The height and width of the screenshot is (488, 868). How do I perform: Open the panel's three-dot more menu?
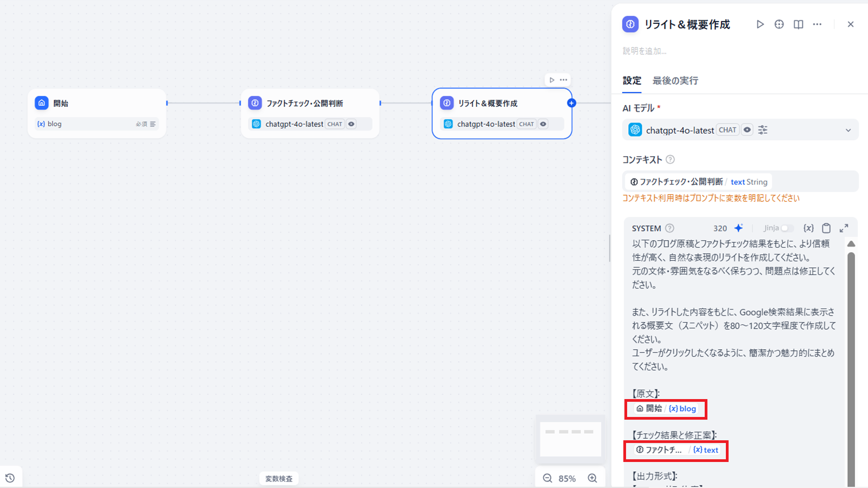(x=817, y=24)
